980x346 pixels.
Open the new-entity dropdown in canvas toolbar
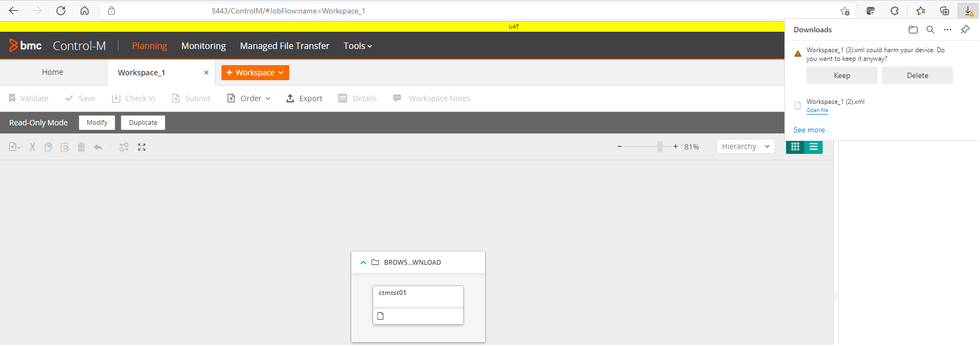click(x=15, y=147)
